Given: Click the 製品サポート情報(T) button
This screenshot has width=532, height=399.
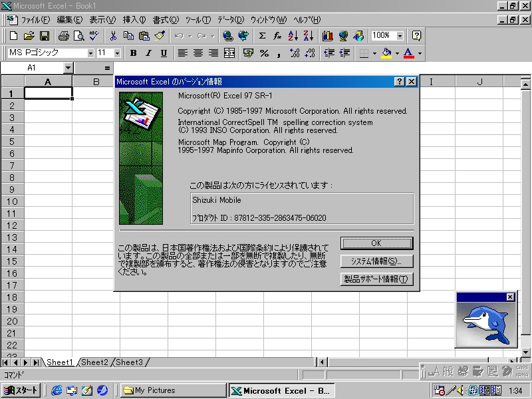Looking at the screenshot, I should (376, 279).
